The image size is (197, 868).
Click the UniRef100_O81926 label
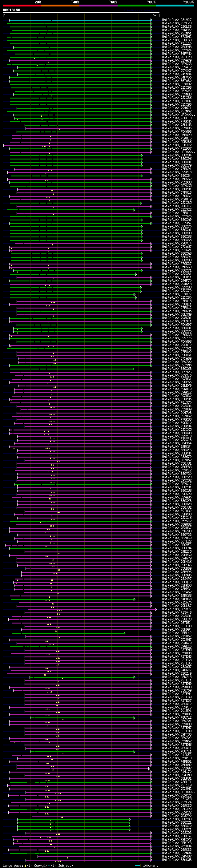pyautogui.click(x=177, y=372)
